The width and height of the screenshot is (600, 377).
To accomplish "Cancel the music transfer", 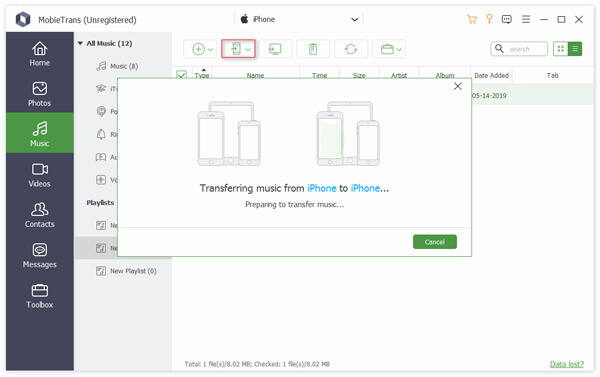I will [x=435, y=242].
